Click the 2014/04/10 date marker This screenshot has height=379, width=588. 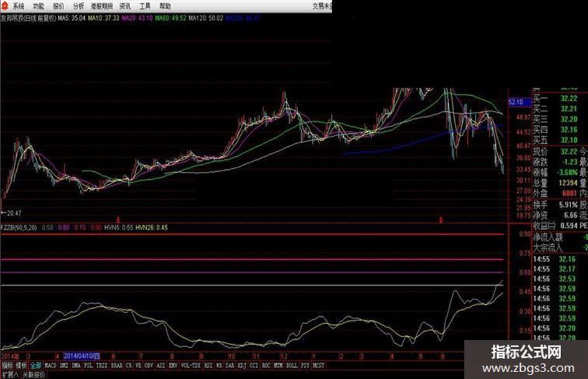click(82, 356)
